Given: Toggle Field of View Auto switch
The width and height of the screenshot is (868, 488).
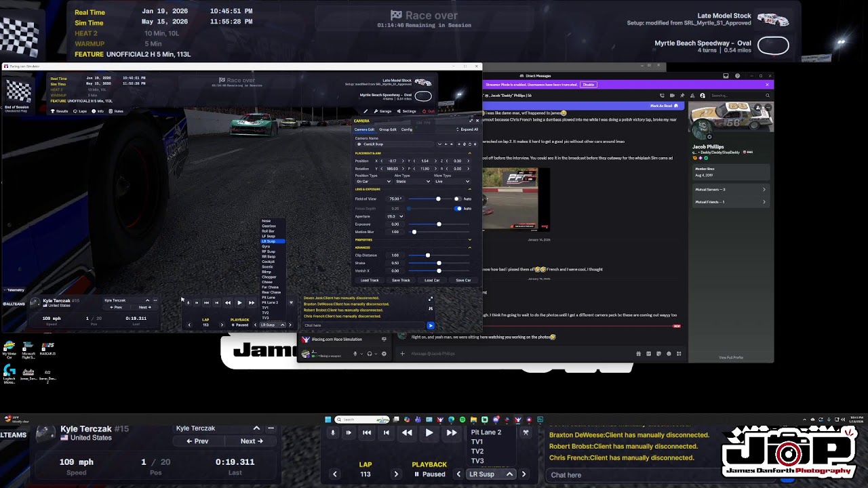Looking at the screenshot, I should pyautogui.click(x=458, y=199).
